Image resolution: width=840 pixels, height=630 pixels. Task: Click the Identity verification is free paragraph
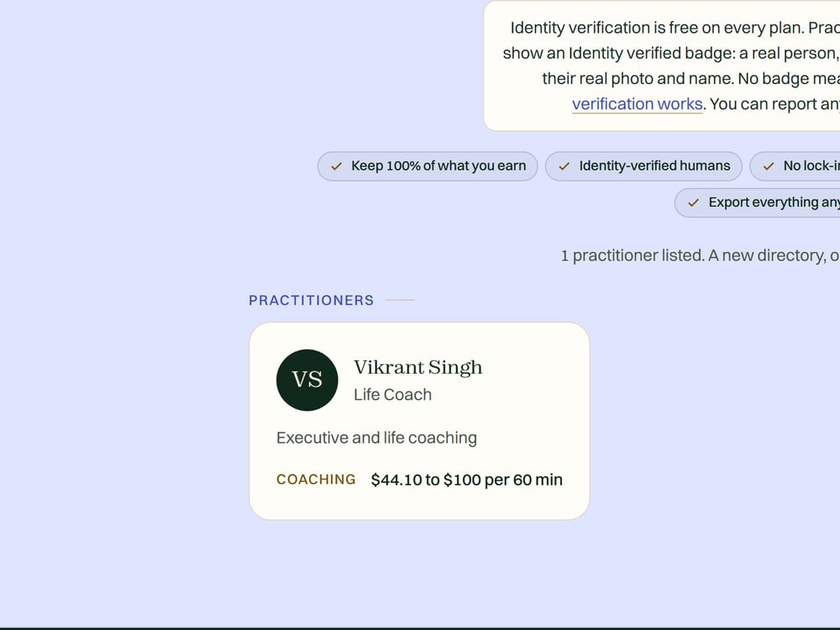coord(670,66)
